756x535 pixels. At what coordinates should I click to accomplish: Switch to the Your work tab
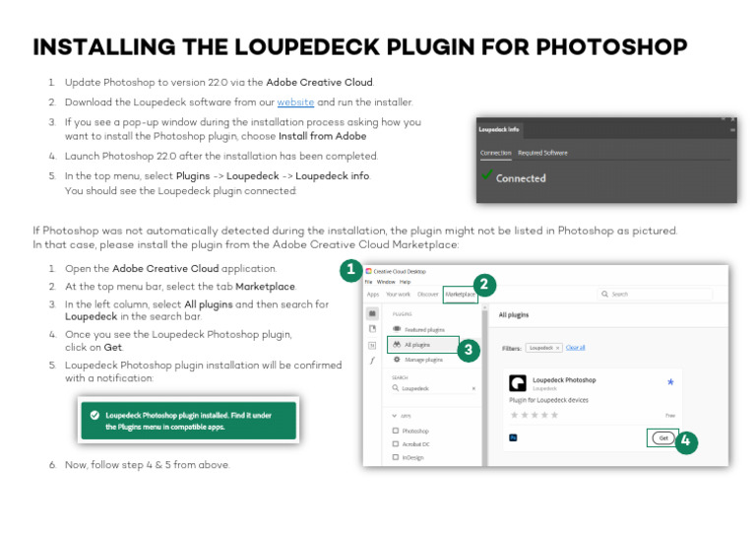pyautogui.click(x=398, y=294)
